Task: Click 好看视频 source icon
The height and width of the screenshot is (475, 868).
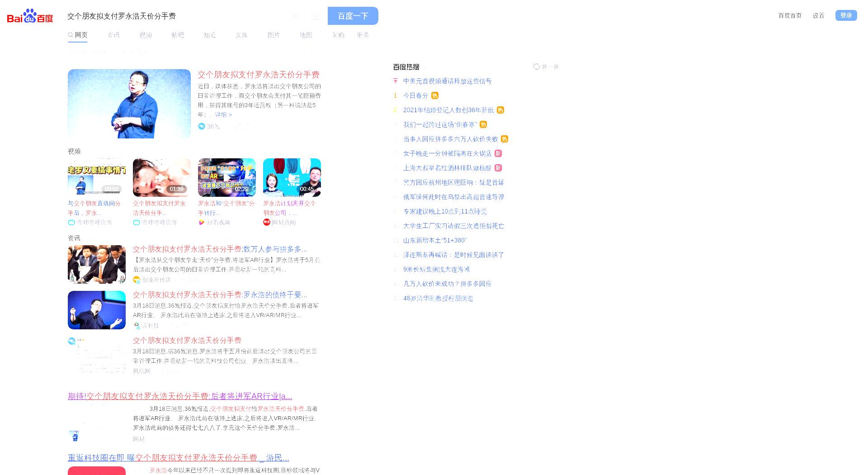Action: 202,222
